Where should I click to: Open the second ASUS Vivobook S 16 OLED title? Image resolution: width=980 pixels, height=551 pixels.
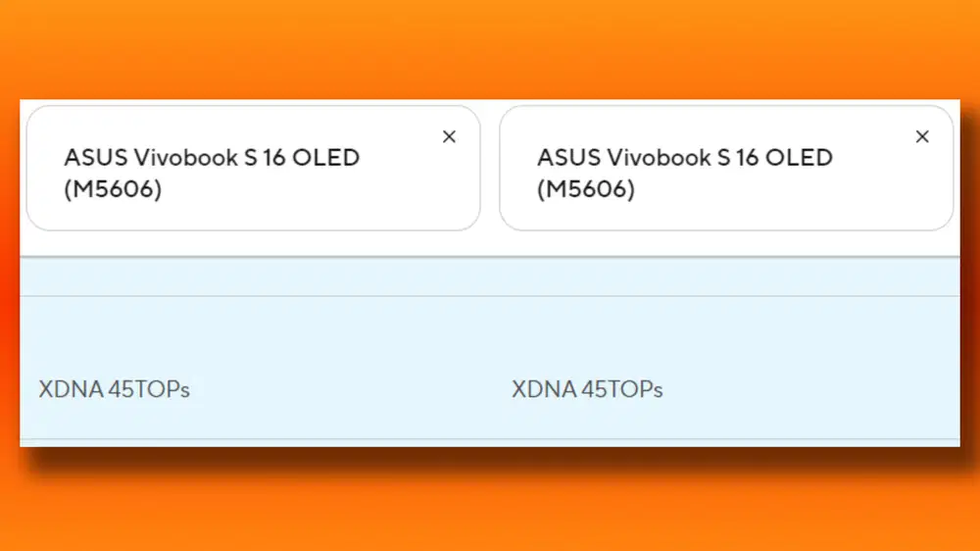click(x=685, y=157)
